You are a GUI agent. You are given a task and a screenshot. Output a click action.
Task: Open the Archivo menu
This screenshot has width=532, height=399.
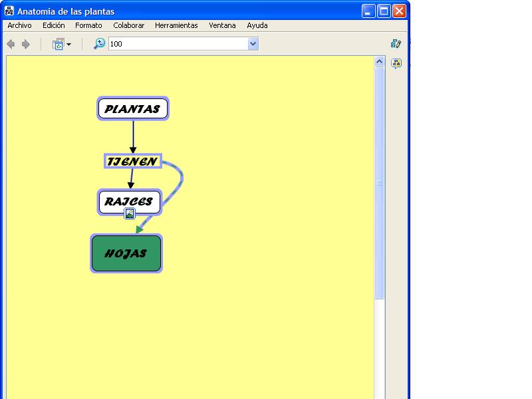pos(19,25)
